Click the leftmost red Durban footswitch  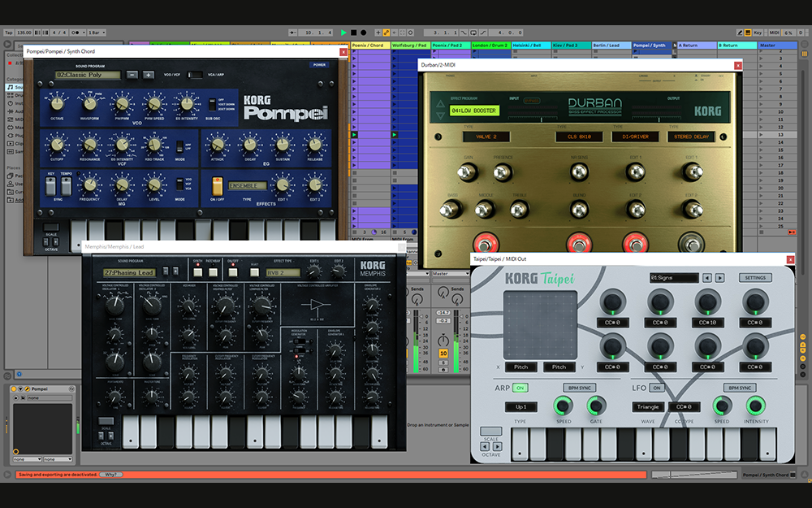tap(486, 242)
